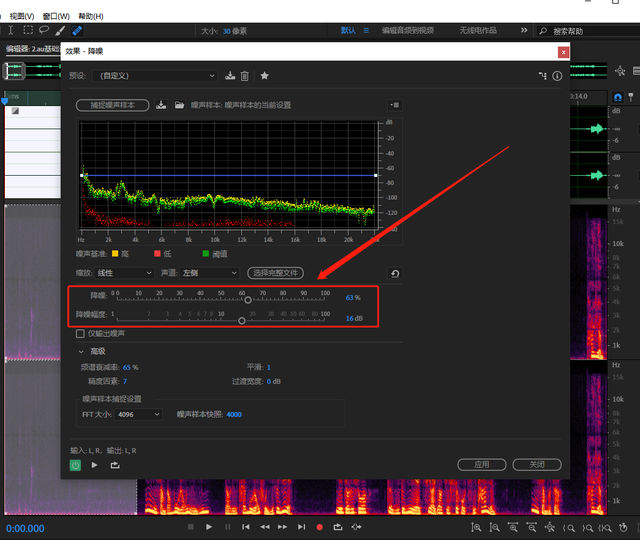Start recording with the red record button
Screen dimensions: 640x540
(320, 527)
